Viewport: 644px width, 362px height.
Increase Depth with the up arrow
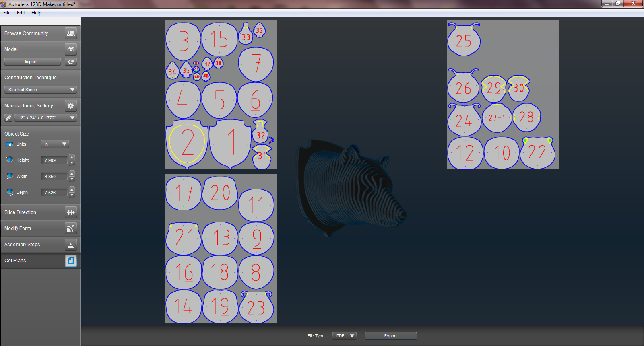pos(72,189)
